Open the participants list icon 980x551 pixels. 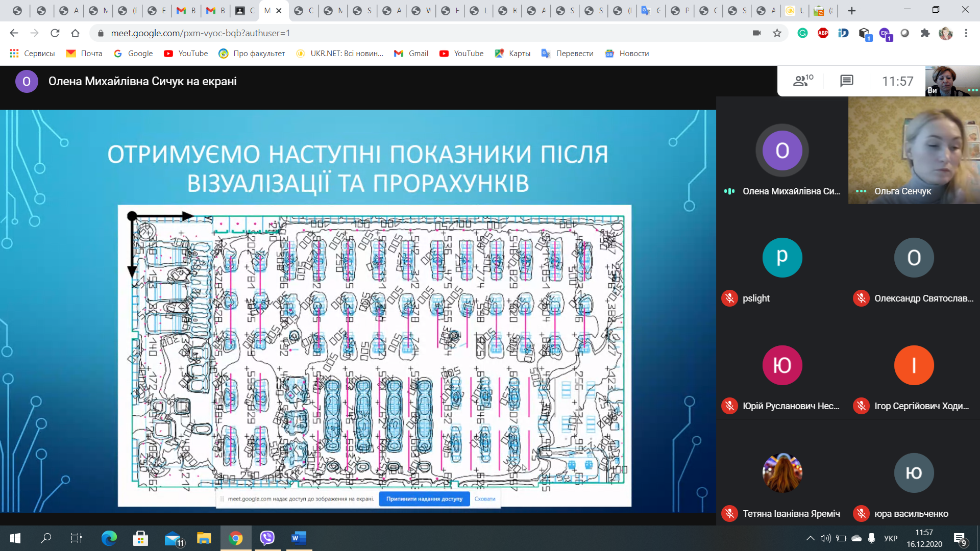[802, 81]
